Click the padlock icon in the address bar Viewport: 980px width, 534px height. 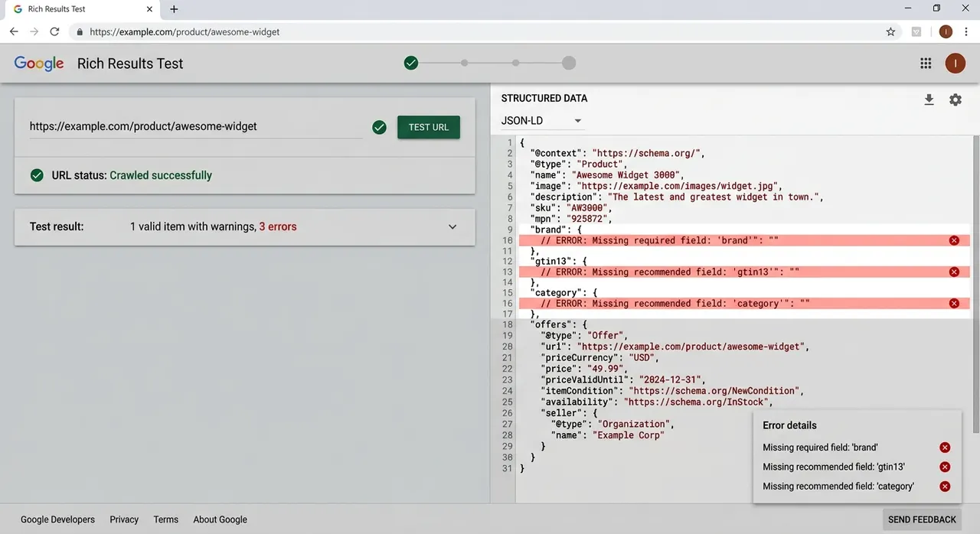(80, 32)
